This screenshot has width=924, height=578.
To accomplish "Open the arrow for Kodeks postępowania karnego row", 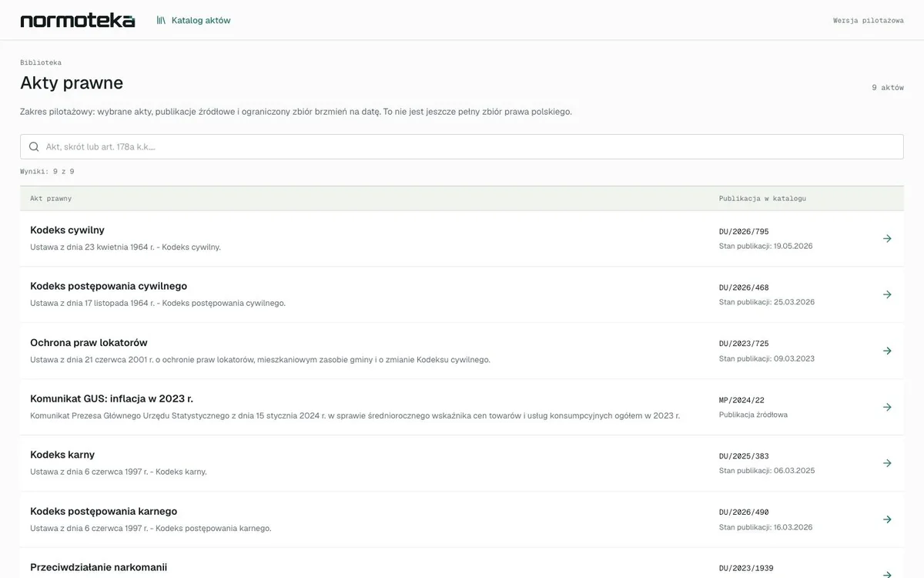I will point(887,519).
